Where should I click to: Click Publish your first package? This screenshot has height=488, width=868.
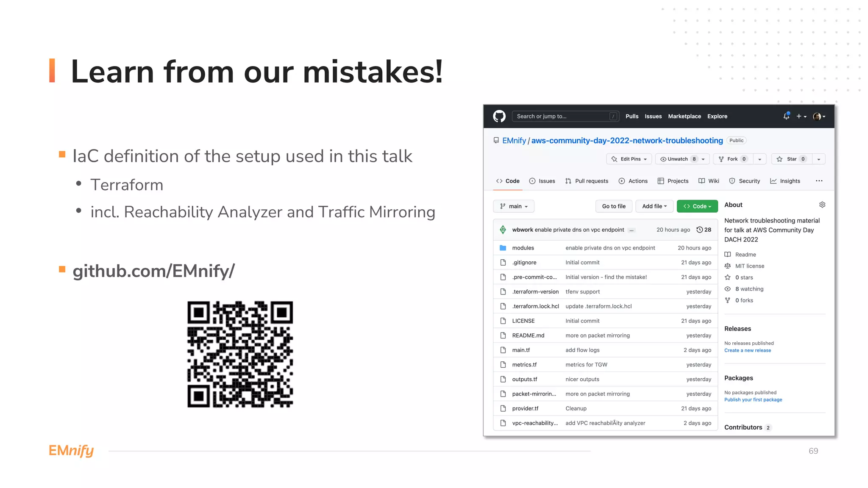(753, 400)
